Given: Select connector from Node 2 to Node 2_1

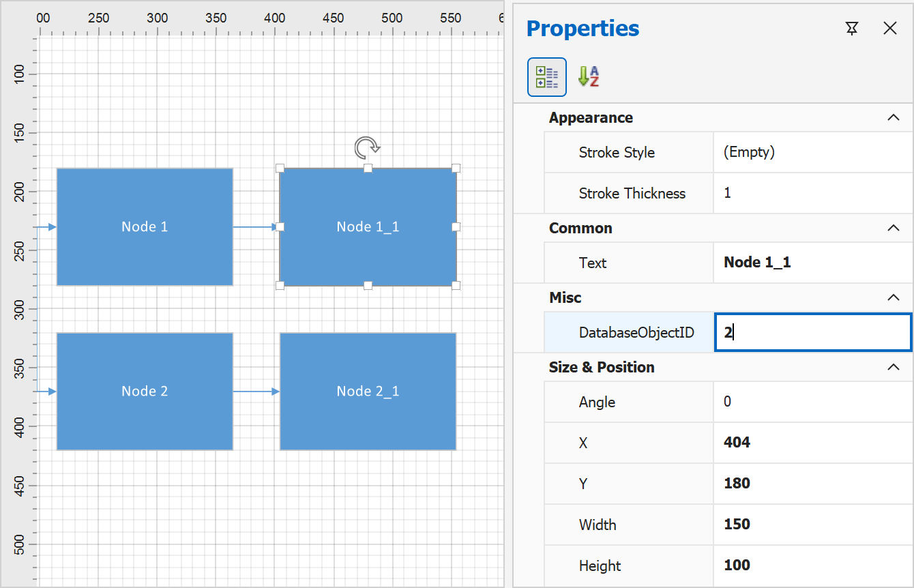Looking at the screenshot, I should pos(256,392).
